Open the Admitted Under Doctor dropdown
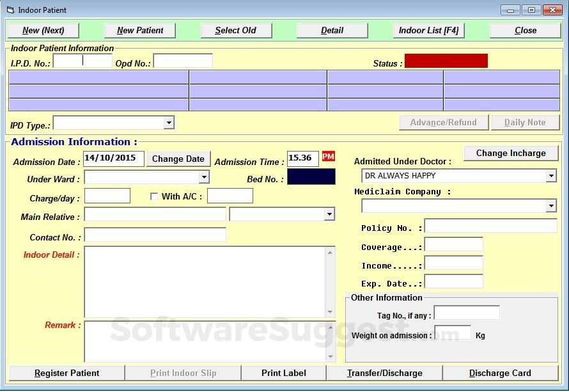 [x=550, y=175]
